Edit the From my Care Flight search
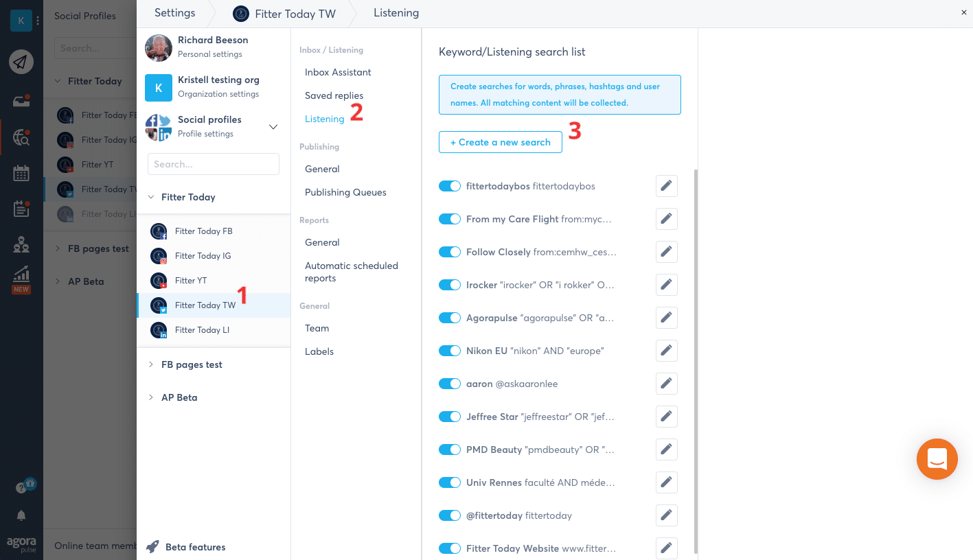This screenshot has width=973, height=560. coord(666,219)
